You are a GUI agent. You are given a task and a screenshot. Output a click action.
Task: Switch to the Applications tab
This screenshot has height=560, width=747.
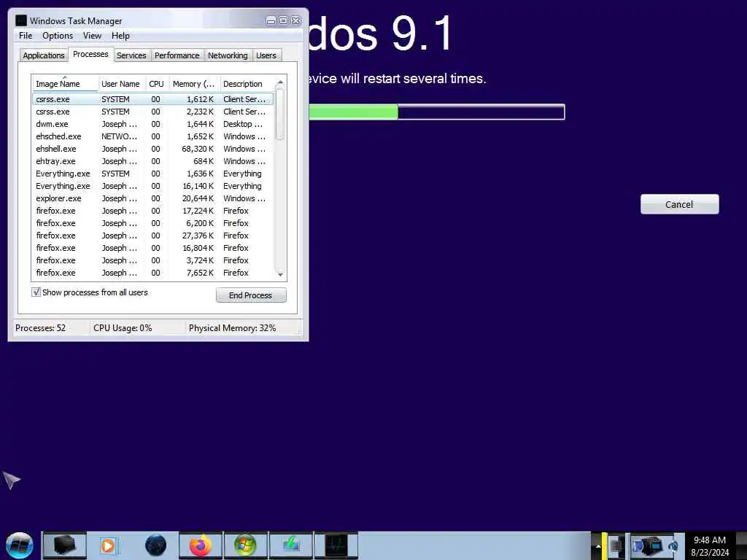(x=43, y=55)
